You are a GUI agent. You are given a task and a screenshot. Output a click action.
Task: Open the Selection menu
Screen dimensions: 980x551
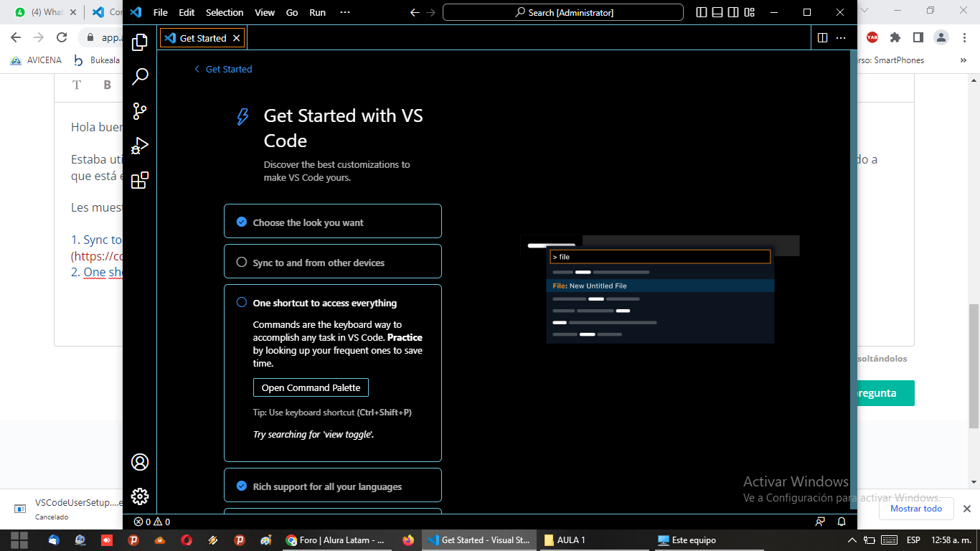[225, 12]
